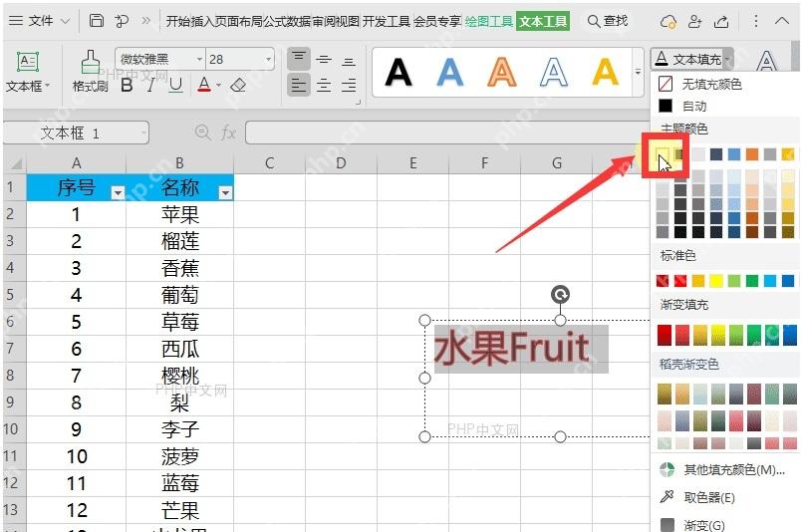Pick the orange theme color swatch
Image resolution: width=802 pixels, height=532 pixels.
pyautogui.click(x=752, y=154)
